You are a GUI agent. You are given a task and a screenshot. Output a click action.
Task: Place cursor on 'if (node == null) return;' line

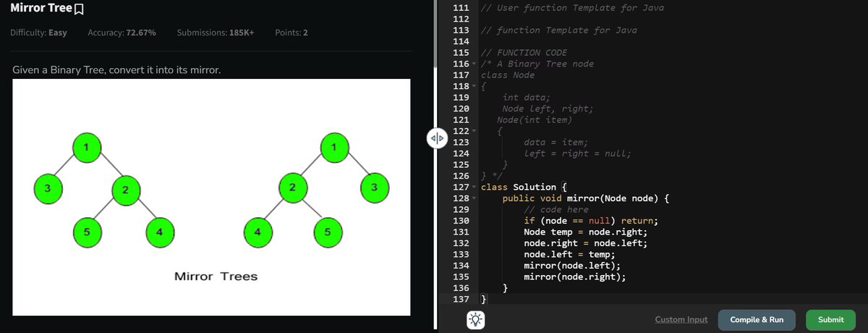tap(591, 221)
